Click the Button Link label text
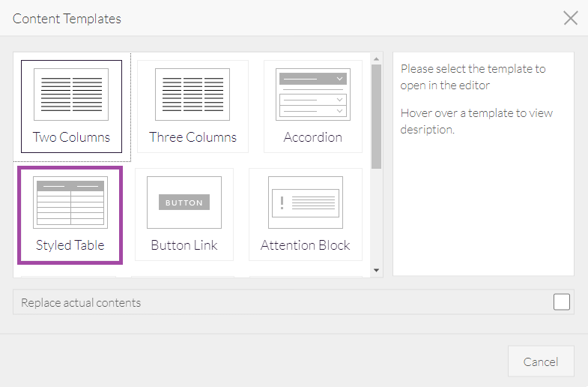This screenshot has width=588, height=387. pos(184,245)
